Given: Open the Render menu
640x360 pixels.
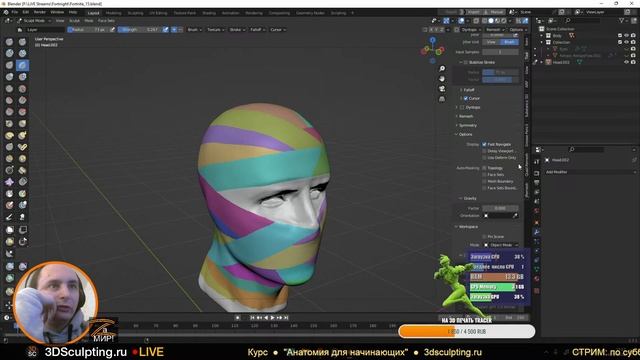Looking at the screenshot, I should [x=40, y=13].
